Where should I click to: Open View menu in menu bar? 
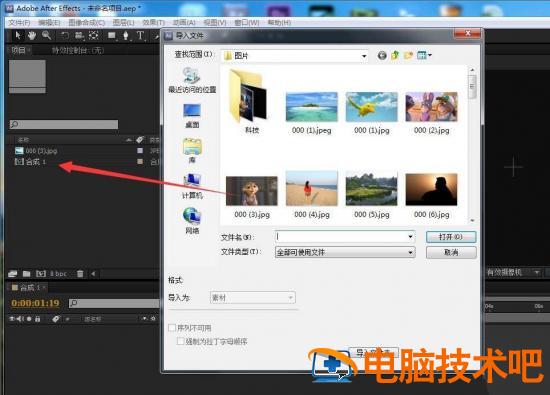(215, 22)
